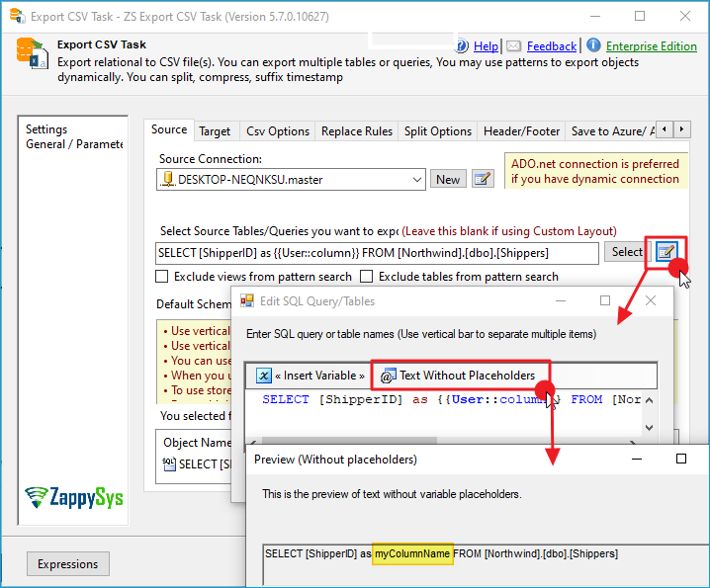The image size is (710, 588).
Task: Click the Feedback envelope icon
Action: pyautogui.click(x=513, y=46)
